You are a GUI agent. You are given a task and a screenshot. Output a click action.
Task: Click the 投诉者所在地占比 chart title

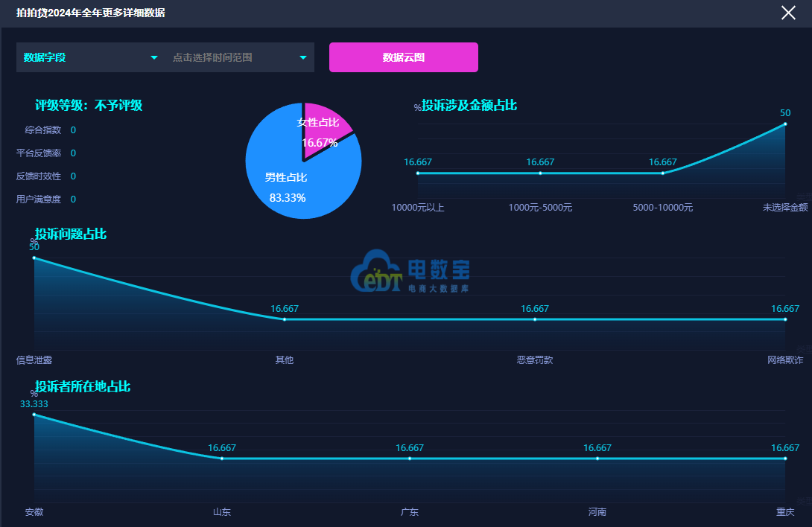pos(83,387)
